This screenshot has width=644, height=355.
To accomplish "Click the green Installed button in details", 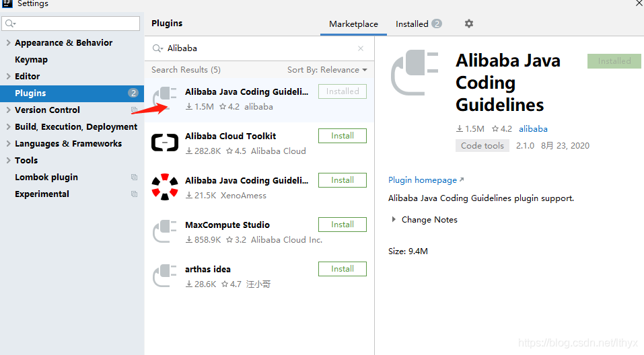I will tap(614, 61).
